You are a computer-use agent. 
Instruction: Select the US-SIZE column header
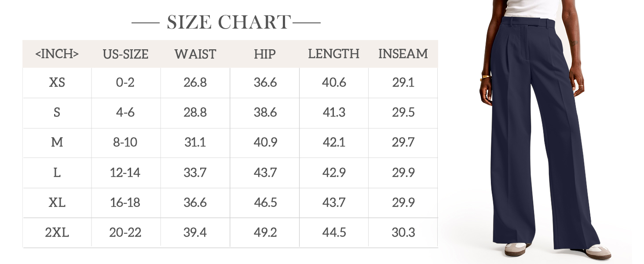click(x=125, y=54)
